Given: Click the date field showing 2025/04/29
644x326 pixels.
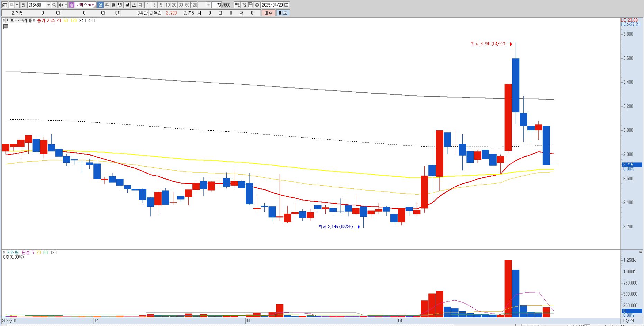Looking at the screenshot, I should tap(272, 5).
